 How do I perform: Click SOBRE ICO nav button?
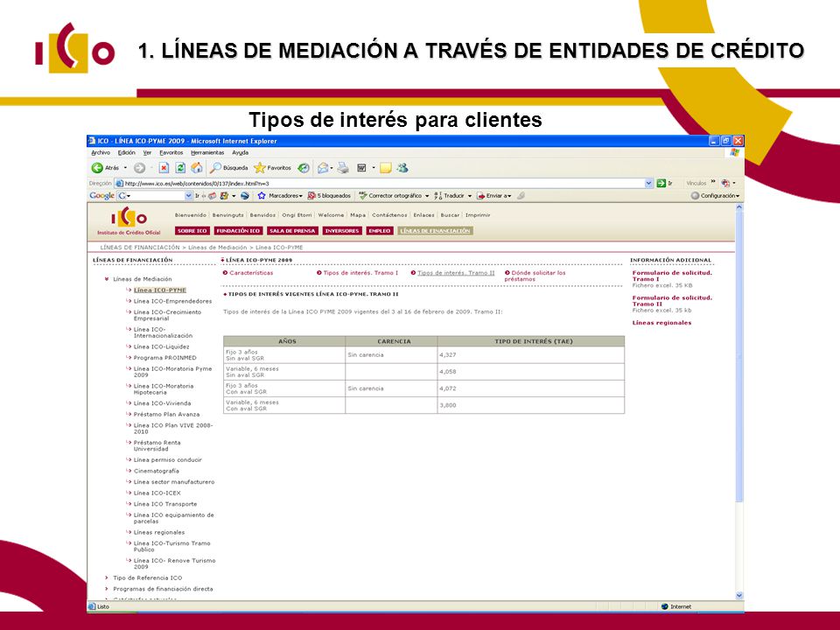[192, 231]
